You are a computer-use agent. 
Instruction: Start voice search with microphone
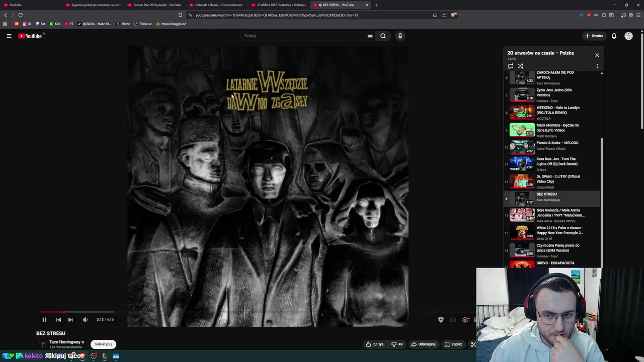[400, 36]
